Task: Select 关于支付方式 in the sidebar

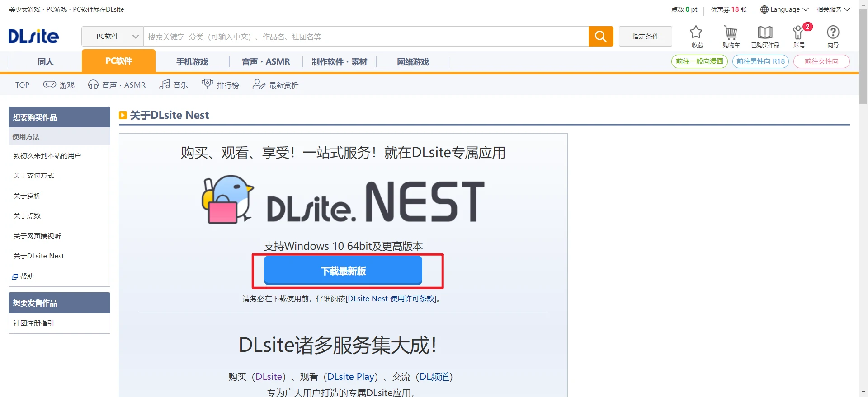Action: [34, 176]
